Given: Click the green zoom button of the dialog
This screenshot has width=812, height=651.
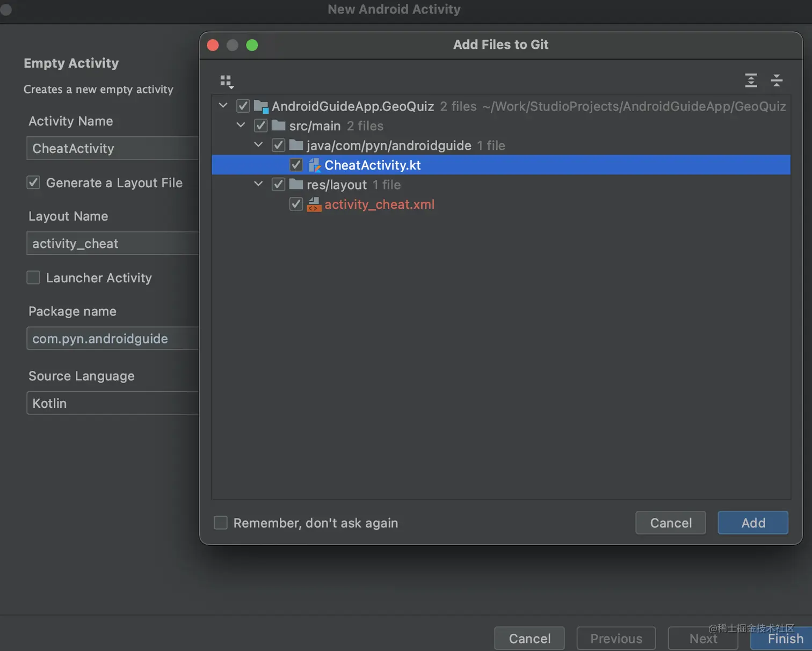Looking at the screenshot, I should [252, 45].
